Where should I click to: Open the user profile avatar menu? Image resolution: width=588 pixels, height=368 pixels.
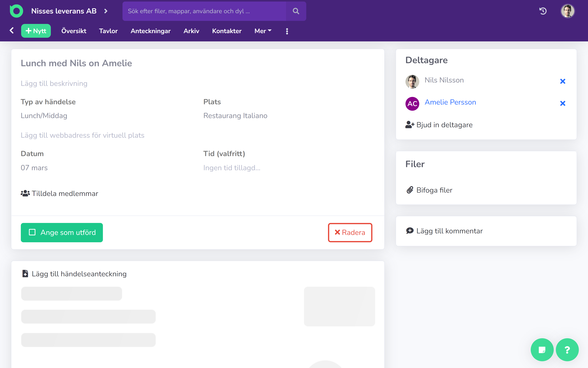tap(568, 11)
